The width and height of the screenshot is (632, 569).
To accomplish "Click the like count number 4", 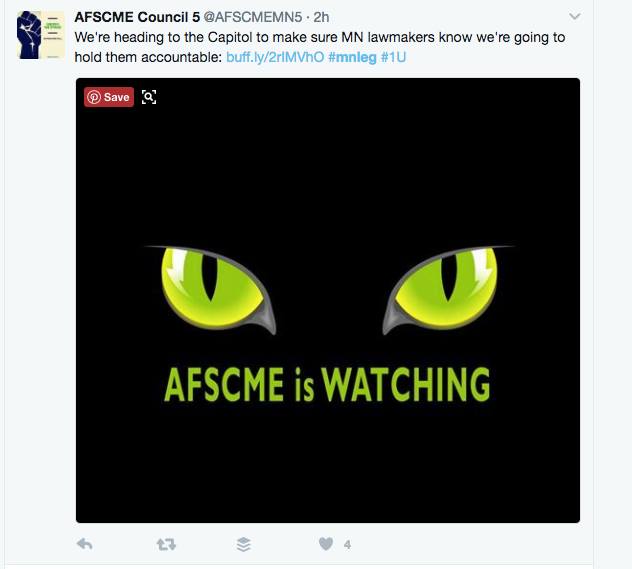I will (347, 545).
